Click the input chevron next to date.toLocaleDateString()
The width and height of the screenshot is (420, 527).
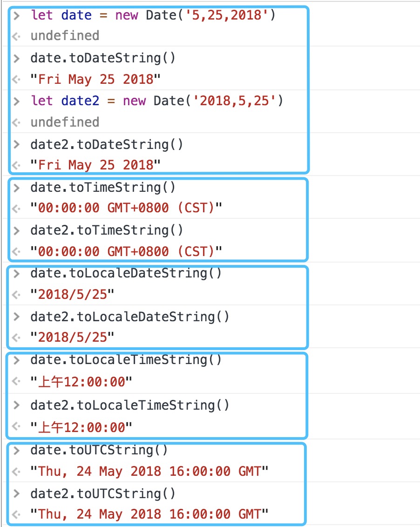point(17,274)
